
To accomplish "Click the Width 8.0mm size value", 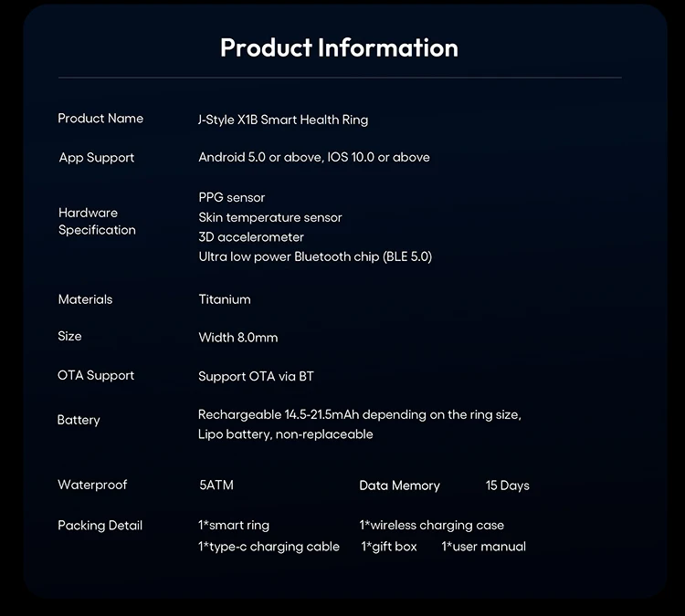I will click(238, 338).
